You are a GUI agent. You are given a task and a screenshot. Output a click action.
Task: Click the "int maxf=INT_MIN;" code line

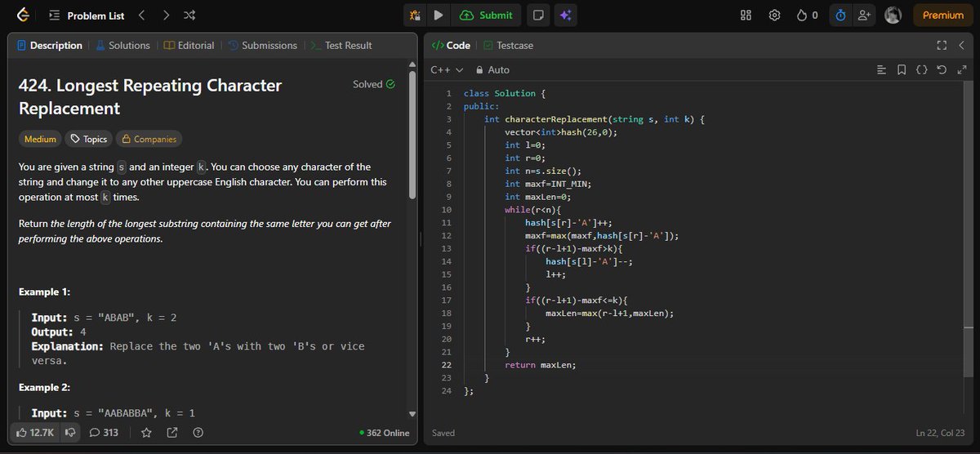[x=548, y=184]
